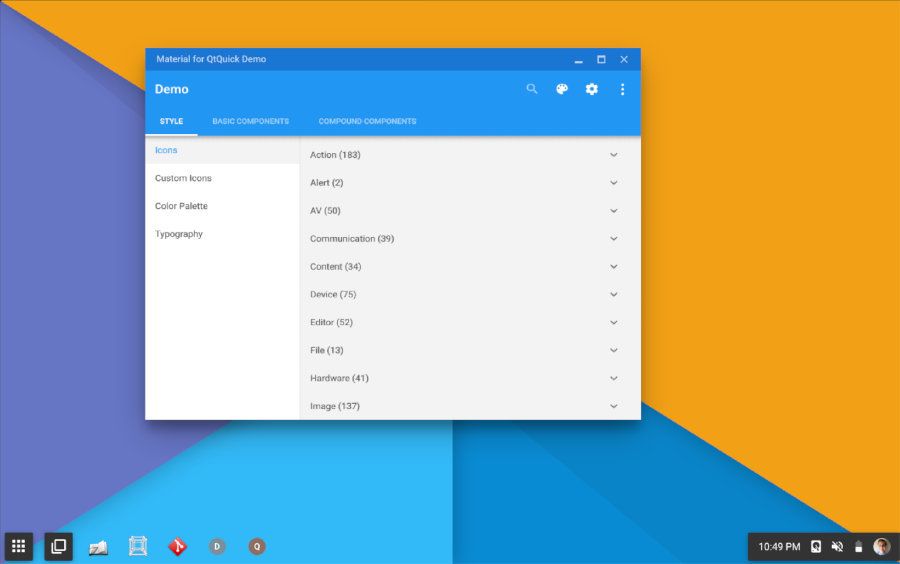Launch the wireframe cube app in the shelf
Image resolution: width=900 pixels, height=564 pixels.
[x=138, y=546]
